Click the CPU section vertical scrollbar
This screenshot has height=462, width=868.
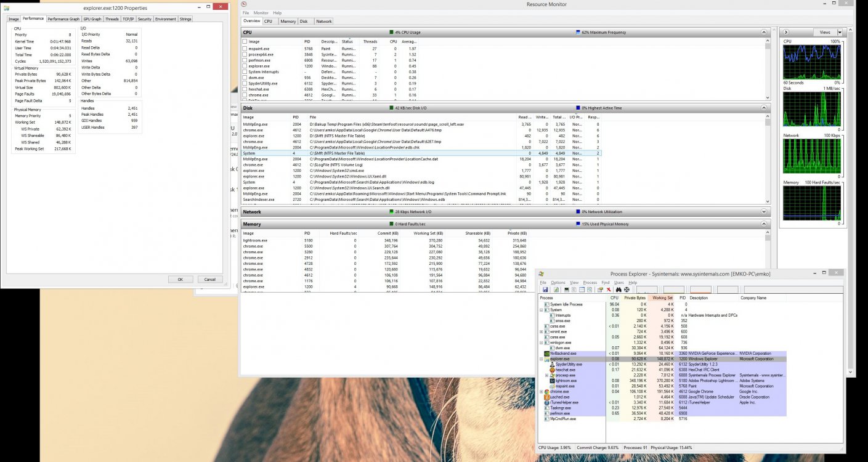pos(767,69)
